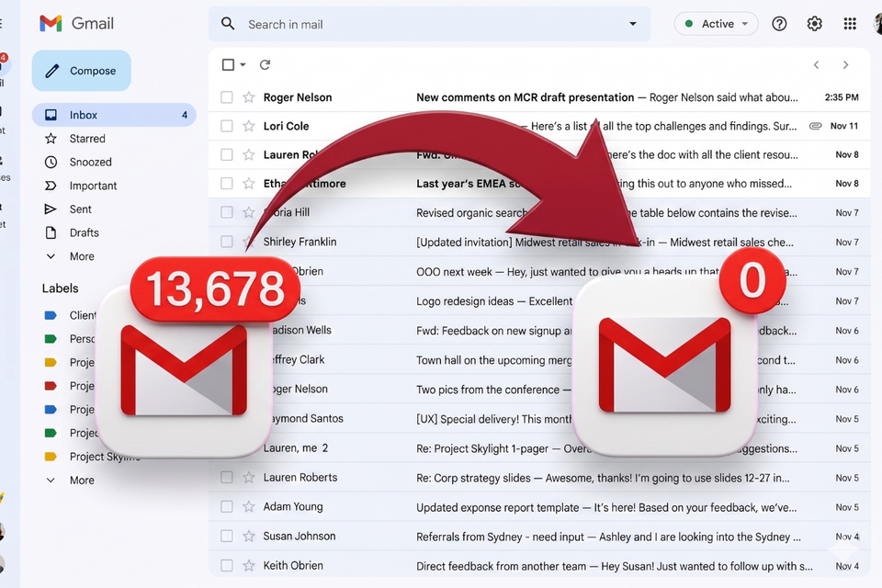The height and width of the screenshot is (588, 882).
Task: Check the Corp strategy slides email checkbox
Action: click(x=227, y=478)
